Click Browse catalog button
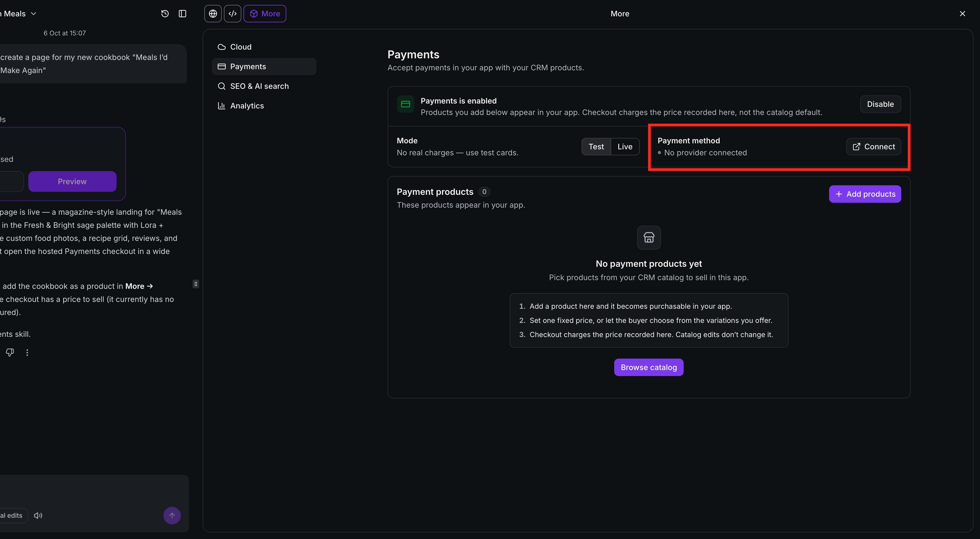Viewport: 980px width, 539px height. click(x=649, y=367)
